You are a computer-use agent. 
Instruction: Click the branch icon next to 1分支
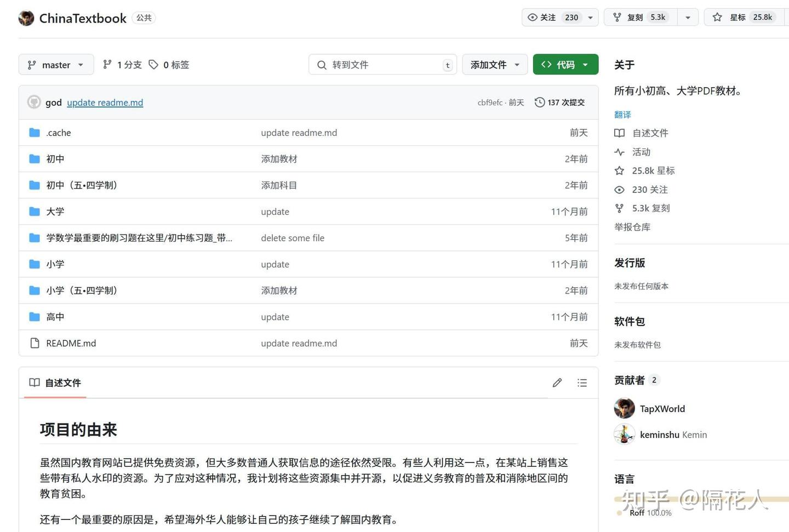pos(107,64)
